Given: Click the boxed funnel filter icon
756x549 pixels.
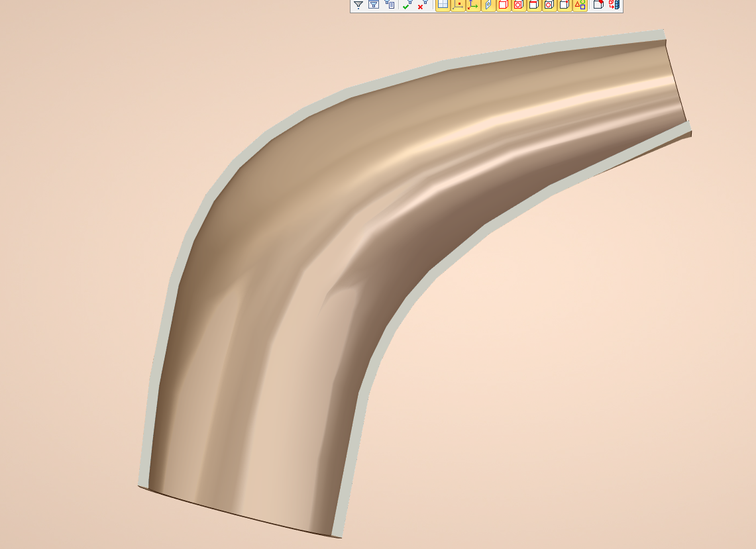Looking at the screenshot, I should click(374, 5).
